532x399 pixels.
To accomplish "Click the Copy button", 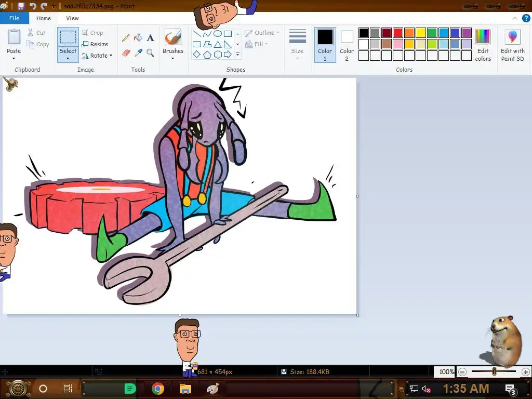I will 37,44.
